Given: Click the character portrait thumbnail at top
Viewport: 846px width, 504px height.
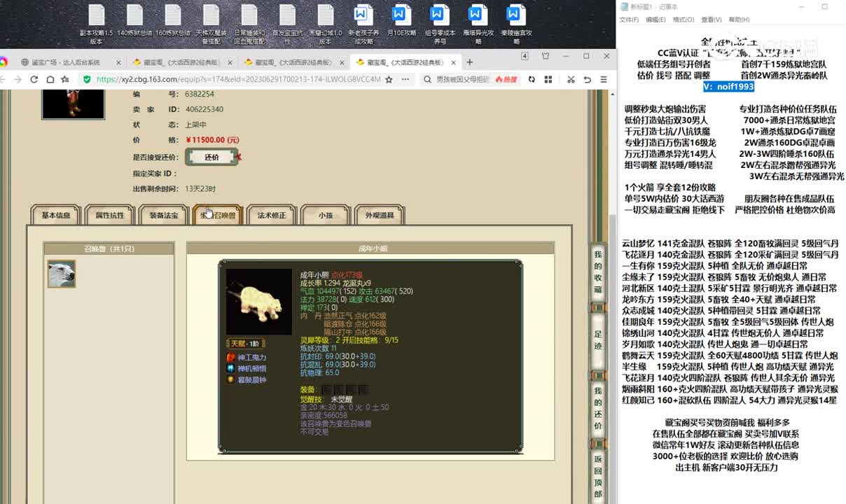Looking at the screenshot, I should pos(73,104).
